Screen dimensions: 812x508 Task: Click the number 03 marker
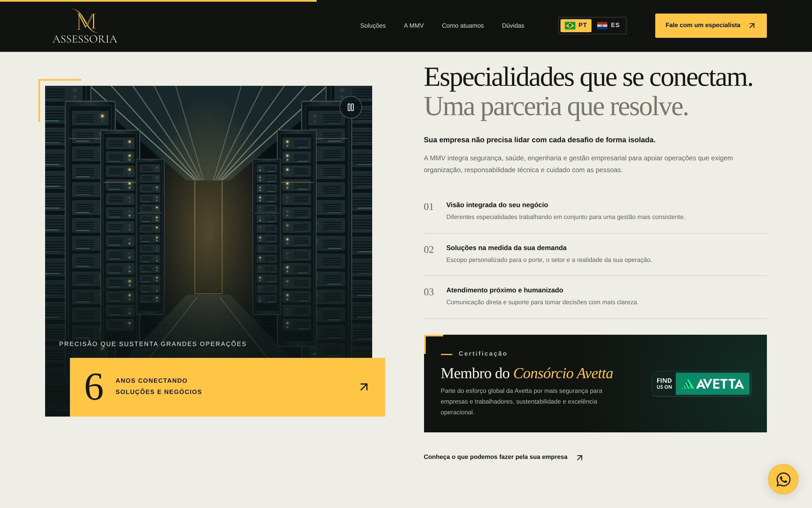coord(429,292)
